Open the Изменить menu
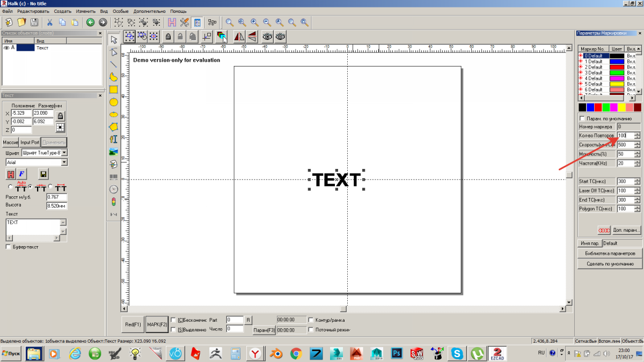 coord(86,11)
